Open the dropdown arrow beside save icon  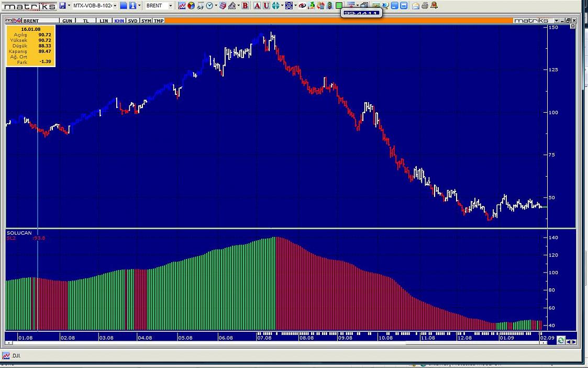69,6
